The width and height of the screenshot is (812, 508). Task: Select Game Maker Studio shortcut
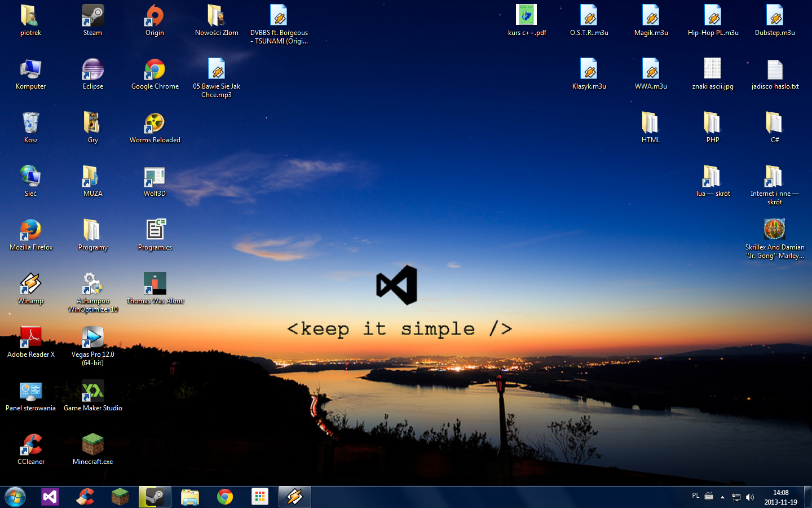[x=92, y=392]
